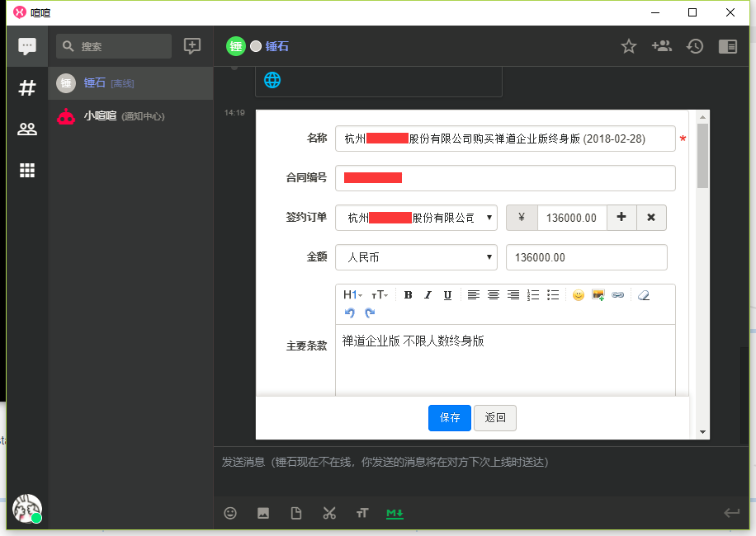Click the search box in chat list

(114, 46)
